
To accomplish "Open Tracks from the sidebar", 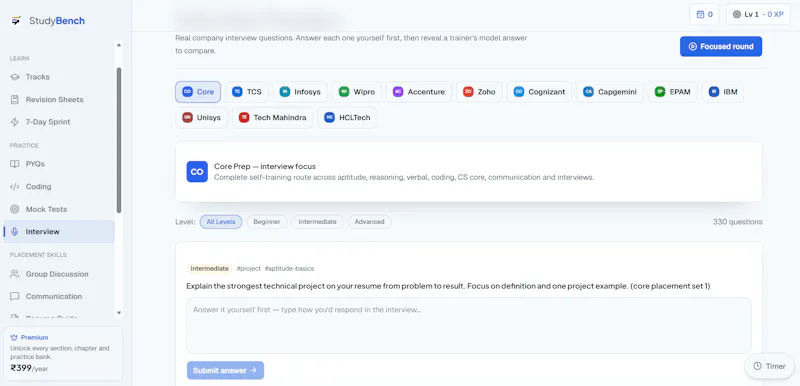I will coord(59,77).
